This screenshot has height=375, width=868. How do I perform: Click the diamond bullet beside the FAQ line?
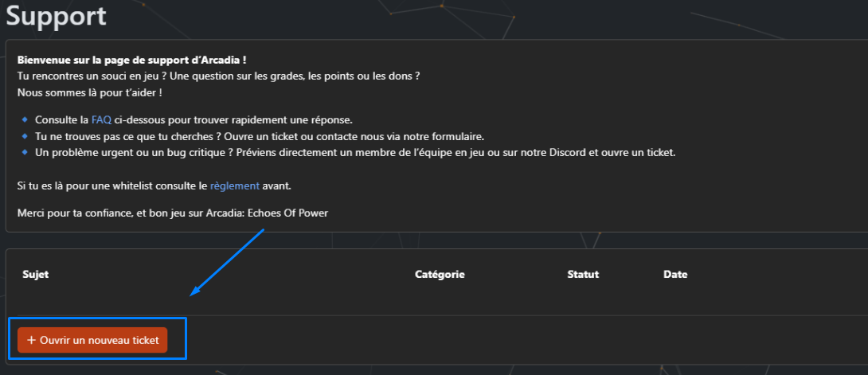[25, 119]
